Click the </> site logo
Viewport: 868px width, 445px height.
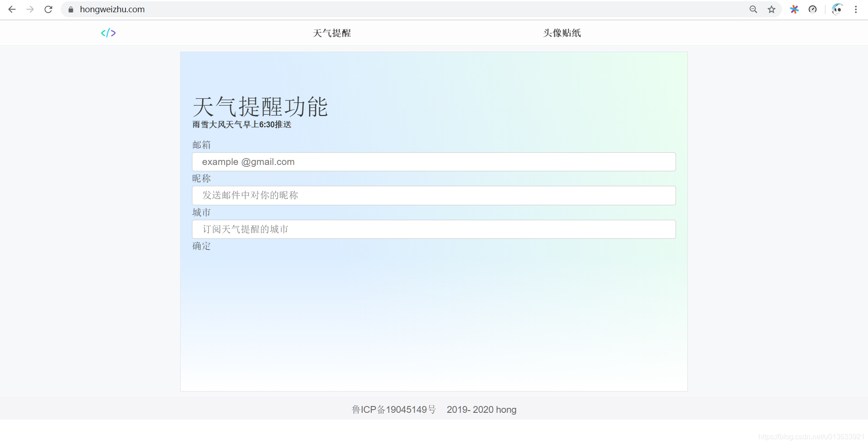[x=108, y=33]
